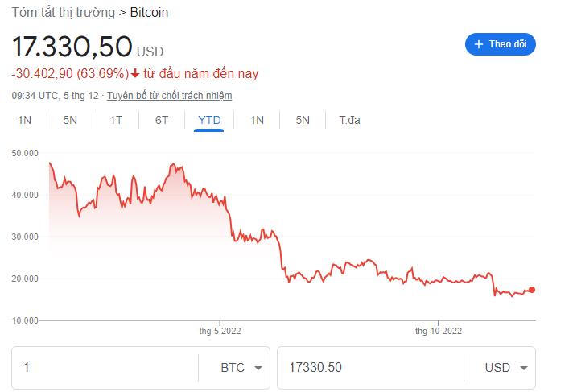Image resolution: width=577 pixels, height=392 pixels.
Task: Switch to the 6T range tab
Action: (162, 120)
